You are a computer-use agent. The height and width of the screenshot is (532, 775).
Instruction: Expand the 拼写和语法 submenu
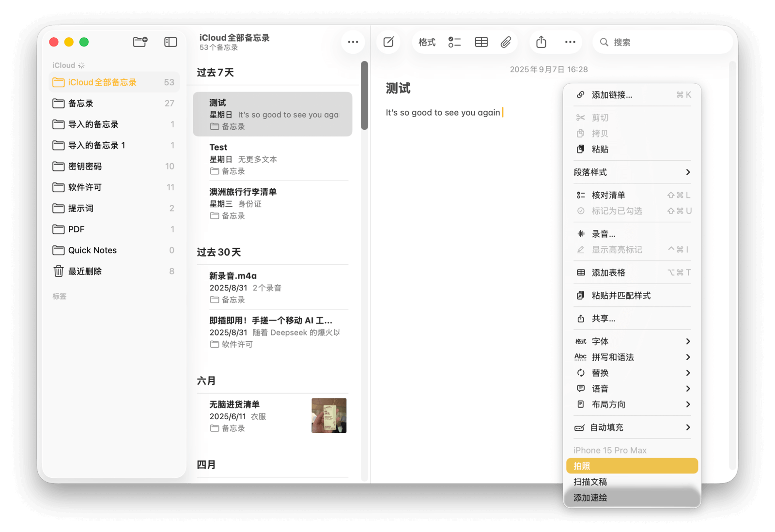pos(632,357)
